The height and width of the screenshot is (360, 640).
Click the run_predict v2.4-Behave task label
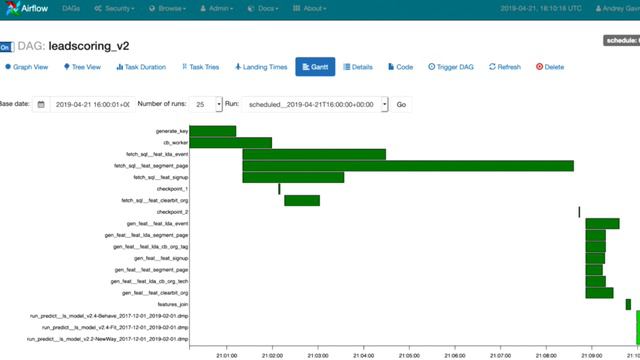click(x=109, y=316)
